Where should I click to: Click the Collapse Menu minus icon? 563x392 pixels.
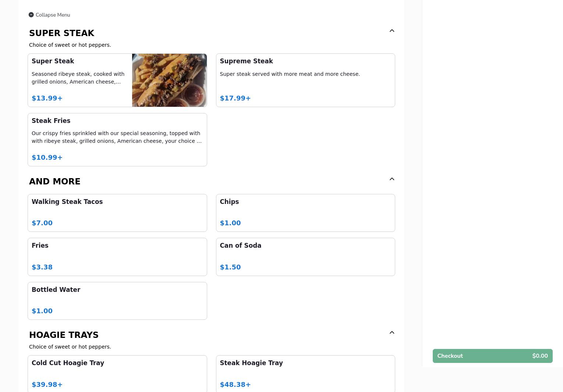click(31, 15)
